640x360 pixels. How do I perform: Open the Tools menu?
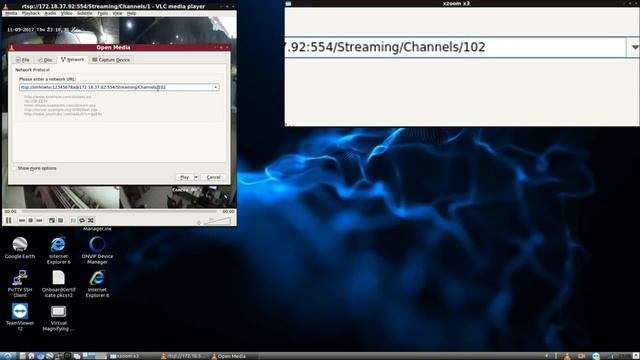[x=102, y=13]
